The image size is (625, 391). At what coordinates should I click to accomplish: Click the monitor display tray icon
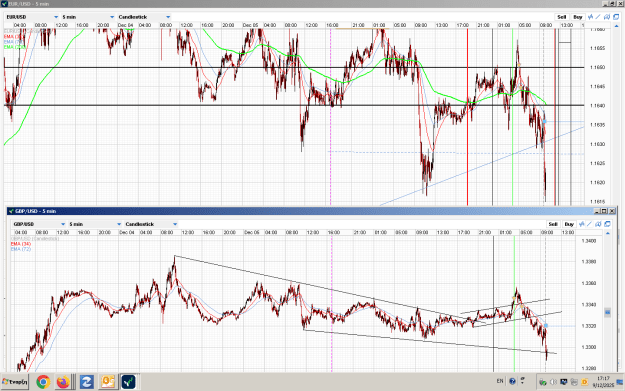564,382
